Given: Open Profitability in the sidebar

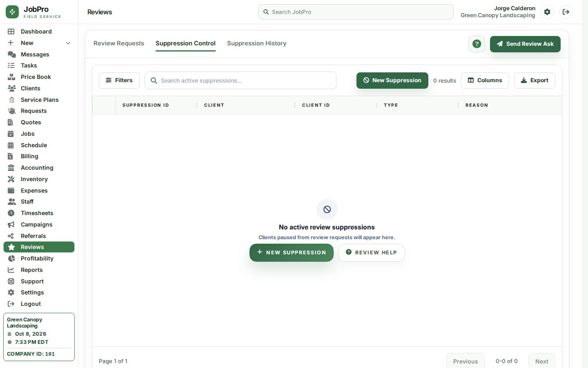Looking at the screenshot, I should point(39,258).
